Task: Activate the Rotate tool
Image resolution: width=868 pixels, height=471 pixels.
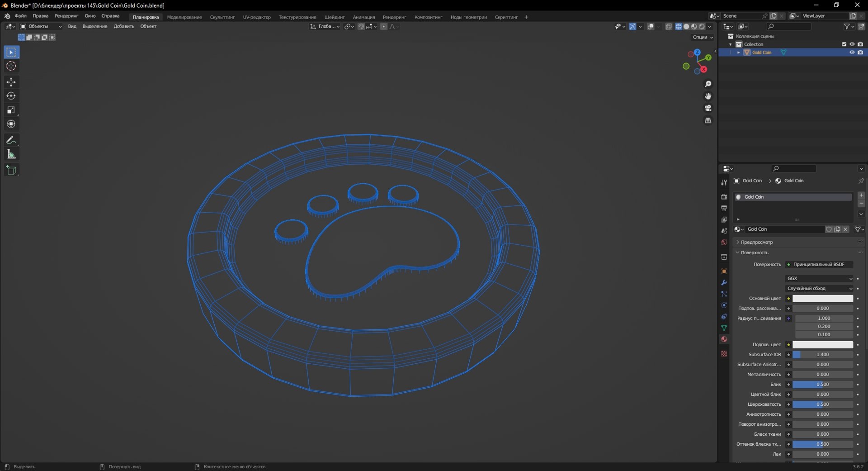Action: coord(11,96)
